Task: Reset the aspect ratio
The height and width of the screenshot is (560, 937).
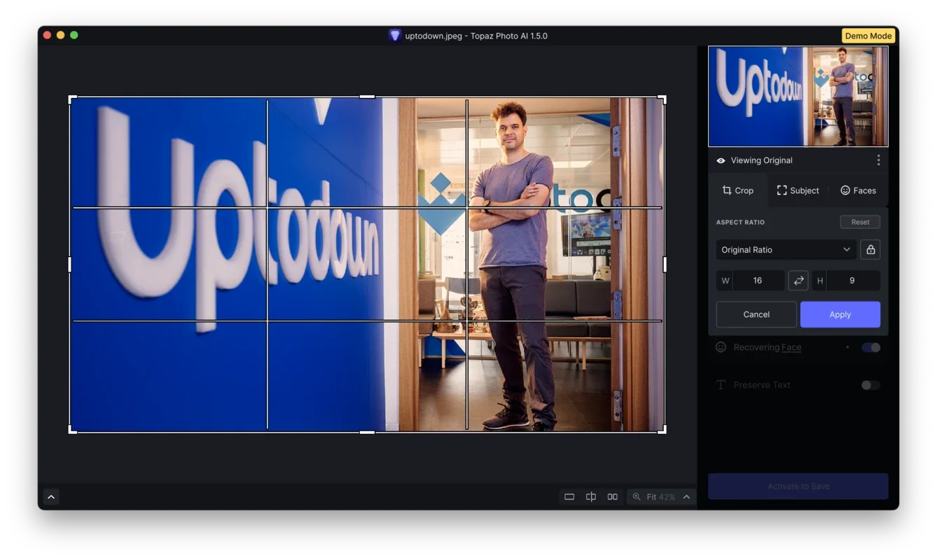Action: (x=860, y=222)
